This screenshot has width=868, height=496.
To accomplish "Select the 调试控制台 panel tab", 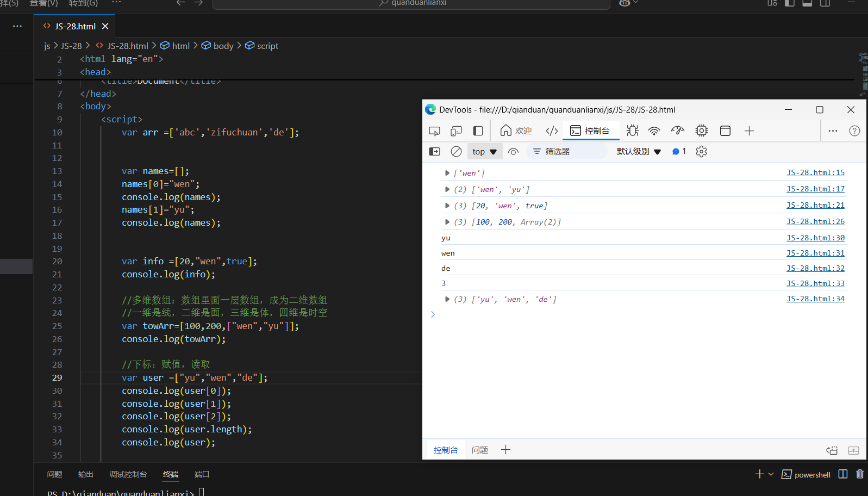I will click(x=128, y=474).
